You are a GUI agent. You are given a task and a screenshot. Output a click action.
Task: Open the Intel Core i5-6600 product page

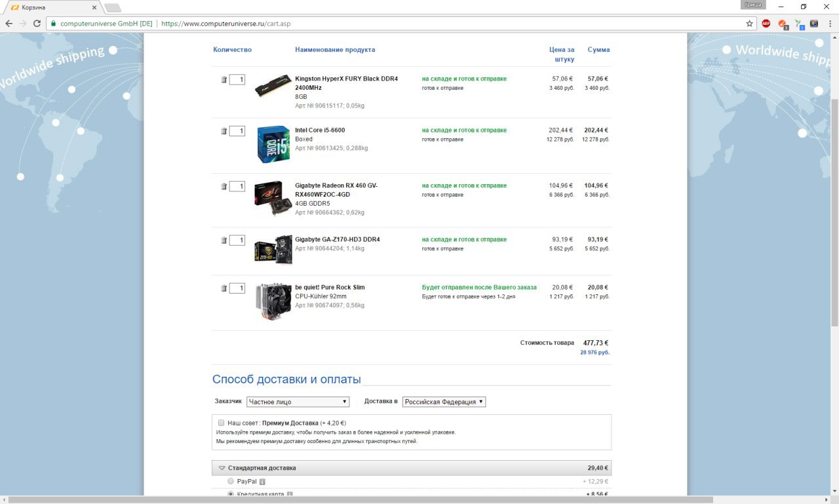320,130
